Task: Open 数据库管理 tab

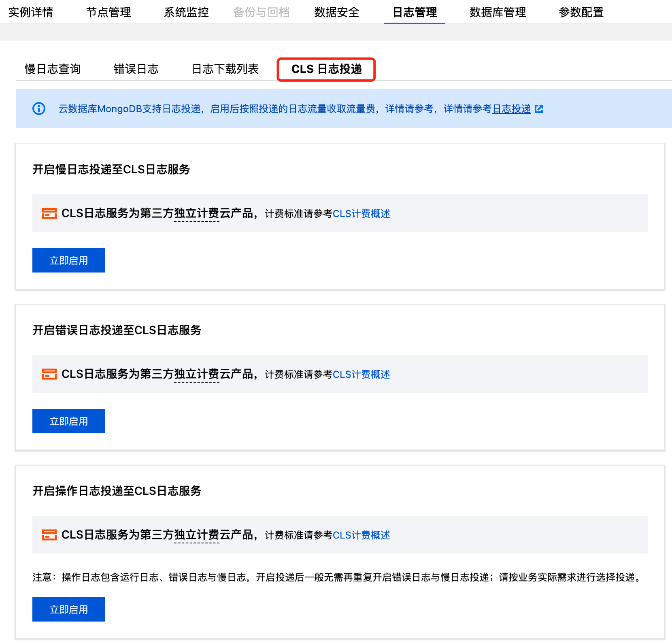Action: 498,12
